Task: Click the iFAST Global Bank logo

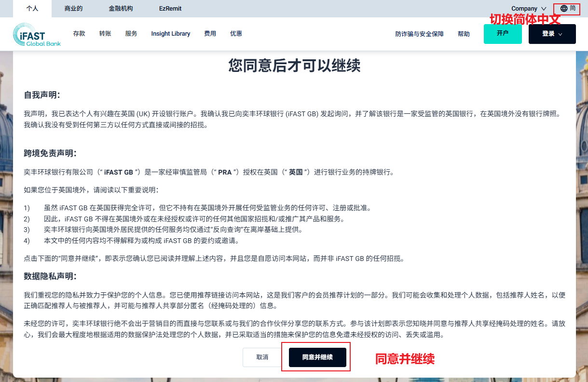Action: tap(37, 34)
